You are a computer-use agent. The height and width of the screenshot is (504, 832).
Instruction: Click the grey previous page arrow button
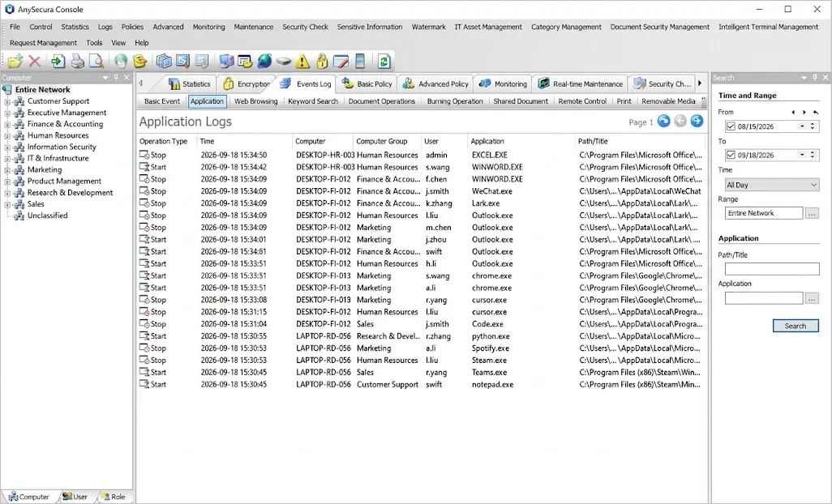[x=680, y=122]
